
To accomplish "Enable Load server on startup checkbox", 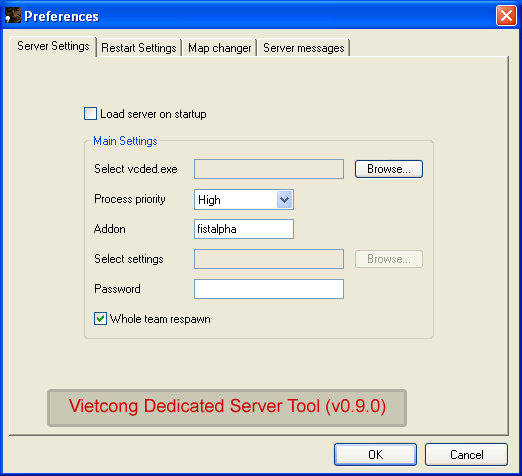I will click(90, 114).
